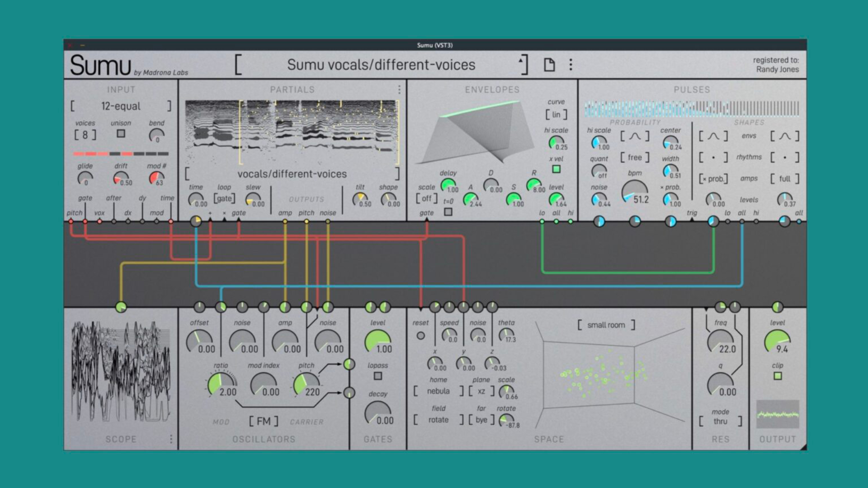Click the envelope curve lin button

[x=556, y=115]
